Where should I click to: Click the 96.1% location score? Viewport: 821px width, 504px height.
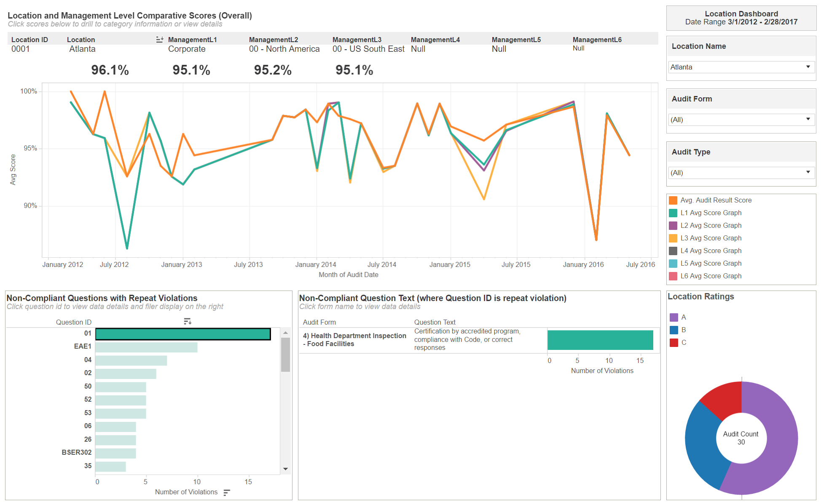110,70
